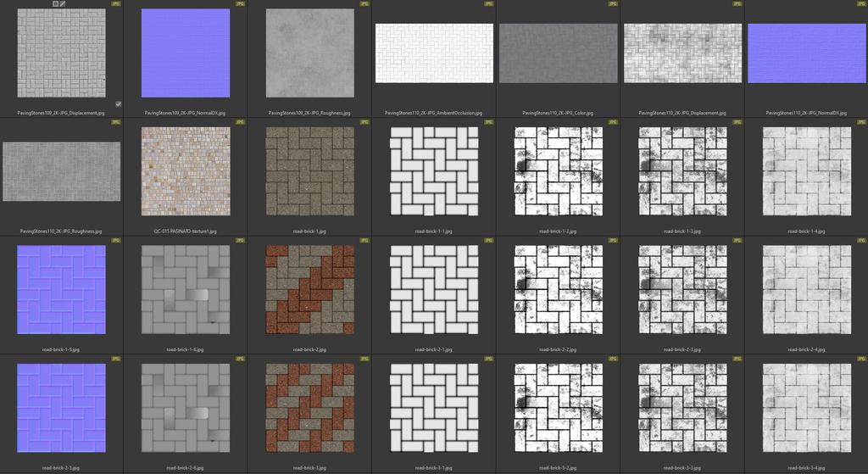Choose the road-brick-3.jpg thumbnail

(309, 408)
